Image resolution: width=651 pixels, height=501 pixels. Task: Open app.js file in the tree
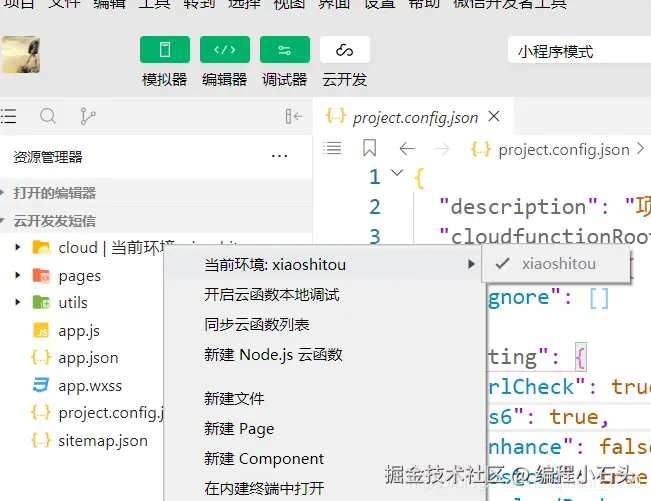[x=79, y=330]
